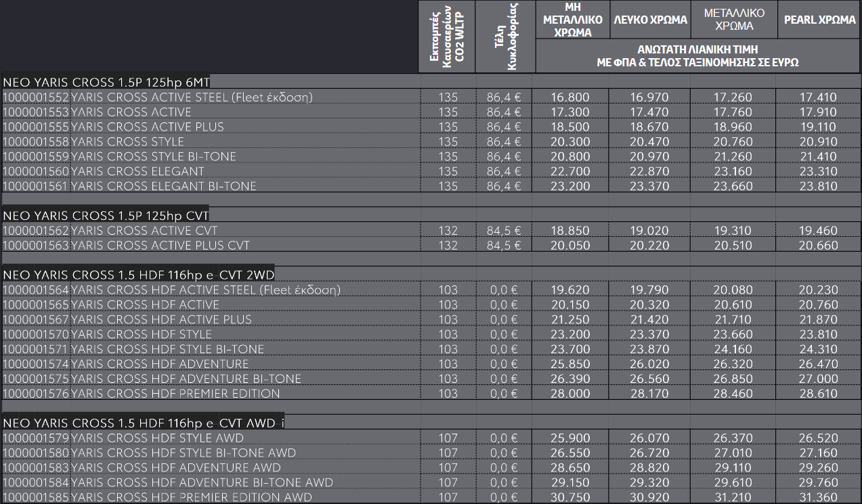Screen dimensions: 862x504
Task: Select the YARIS CROSS HDF PREMIER EDITION AWD name
Action: (x=192, y=497)
